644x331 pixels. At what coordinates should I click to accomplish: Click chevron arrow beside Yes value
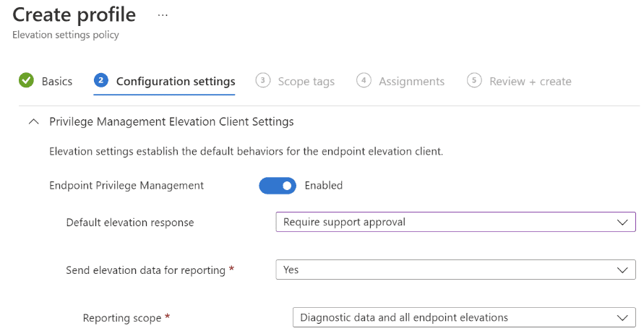click(x=622, y=270)
